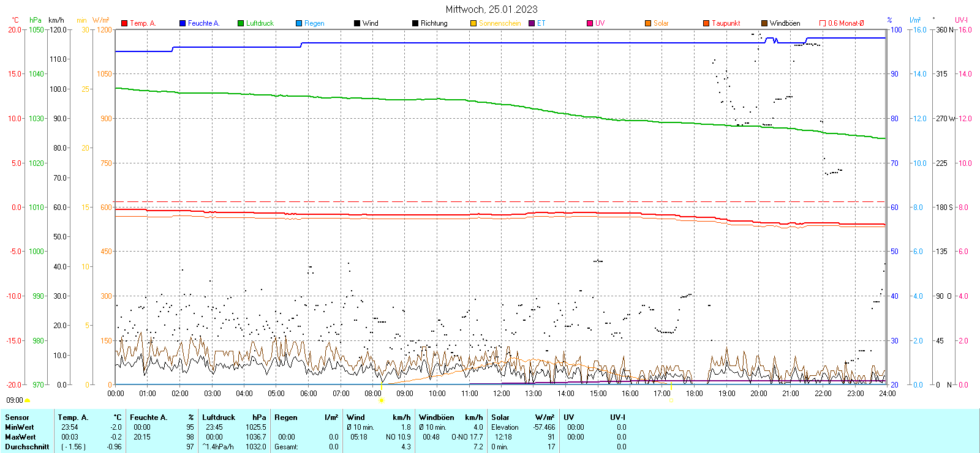Click the light blue Regen legend square
The height and width of the screenshot is (453, 980).
[x=299, y=23]
